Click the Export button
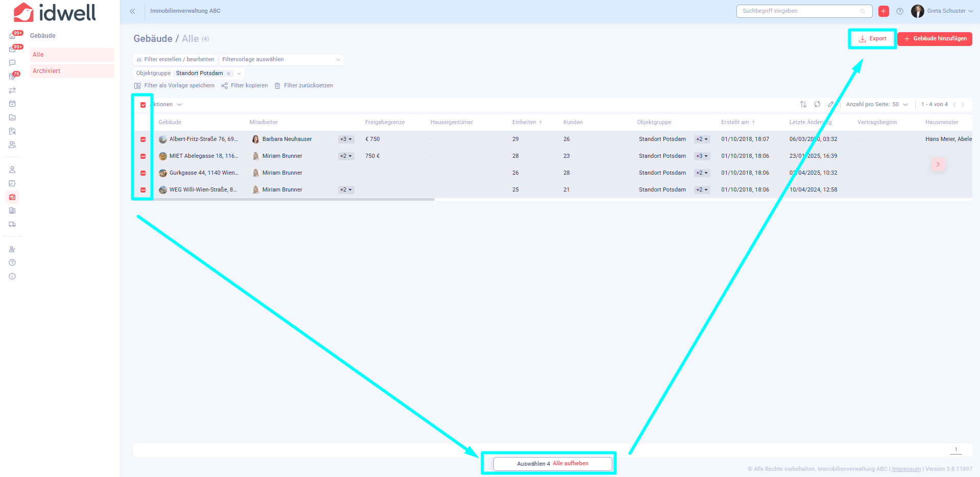The width and height of the screenshot is (980, 477). [x=872, y=39]
